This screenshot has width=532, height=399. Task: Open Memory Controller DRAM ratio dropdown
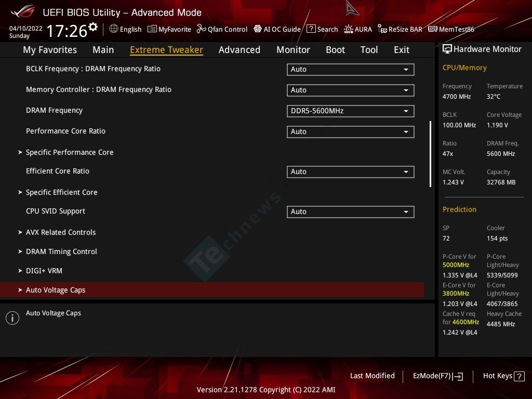click(351, 90)
